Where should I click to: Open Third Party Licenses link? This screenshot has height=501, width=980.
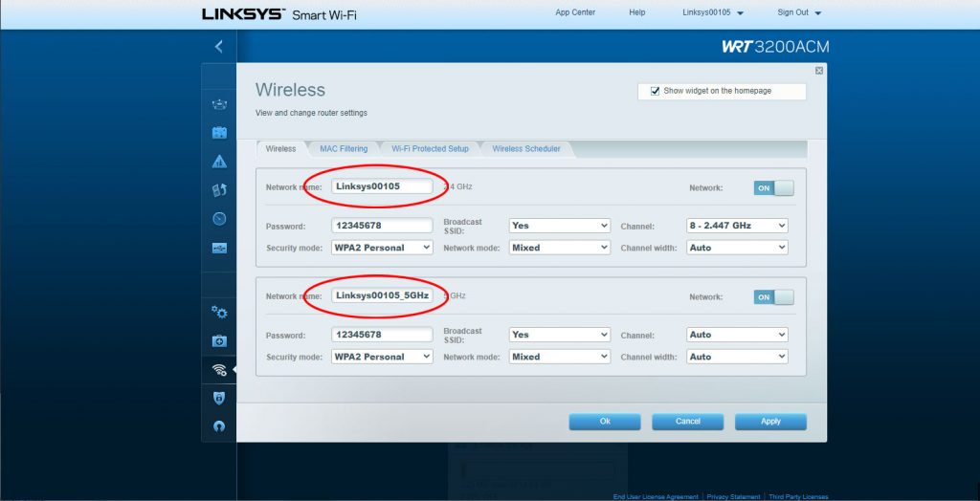click(x=798, y=496)
